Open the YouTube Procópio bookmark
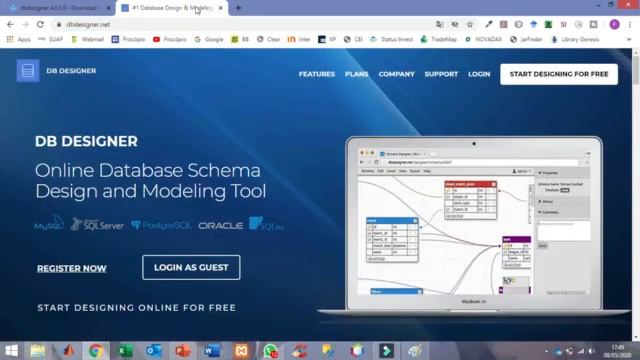Screen dimensions: 640x360 tap(169, 40)
